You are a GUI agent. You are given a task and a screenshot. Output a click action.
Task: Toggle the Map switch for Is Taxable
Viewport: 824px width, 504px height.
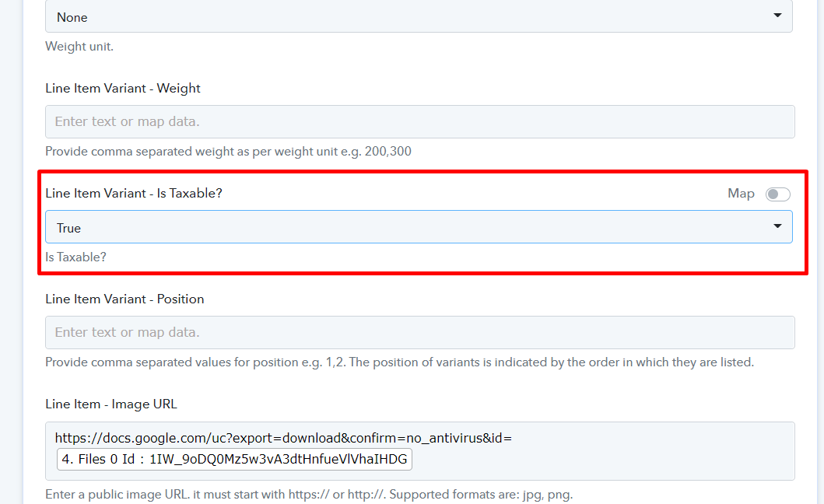pyautogui.click(x=778, y=194)
